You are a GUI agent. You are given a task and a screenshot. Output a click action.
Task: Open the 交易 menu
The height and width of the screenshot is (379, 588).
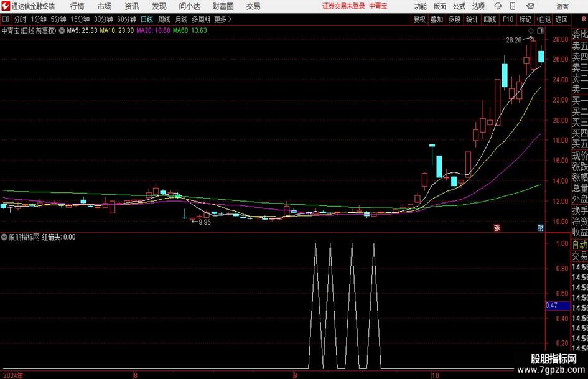click(253, 6)
